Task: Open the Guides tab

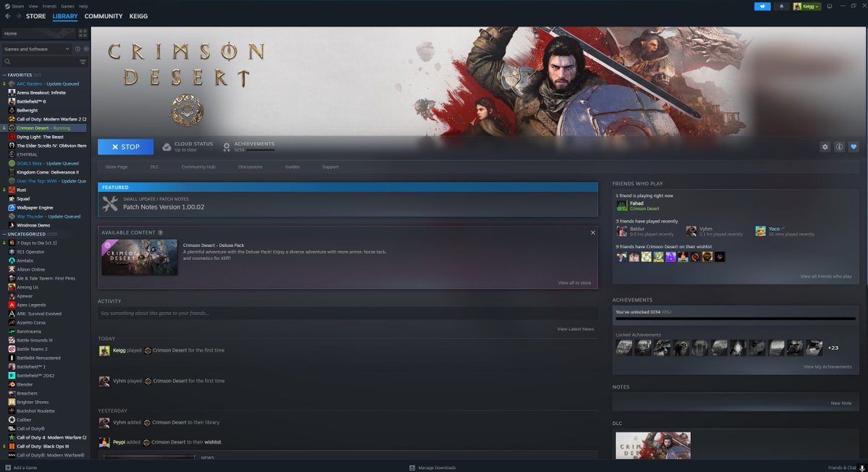Action: click(292, 167)
